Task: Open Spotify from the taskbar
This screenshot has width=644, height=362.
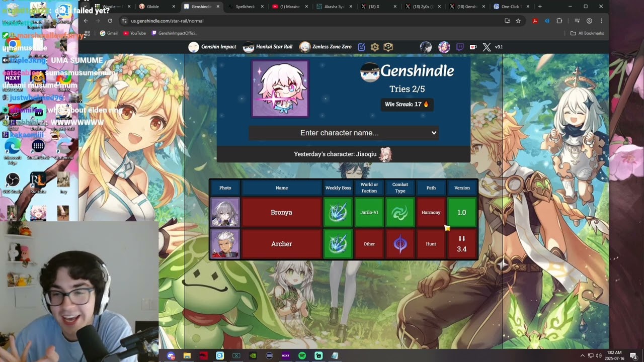Action: [302, 355]
